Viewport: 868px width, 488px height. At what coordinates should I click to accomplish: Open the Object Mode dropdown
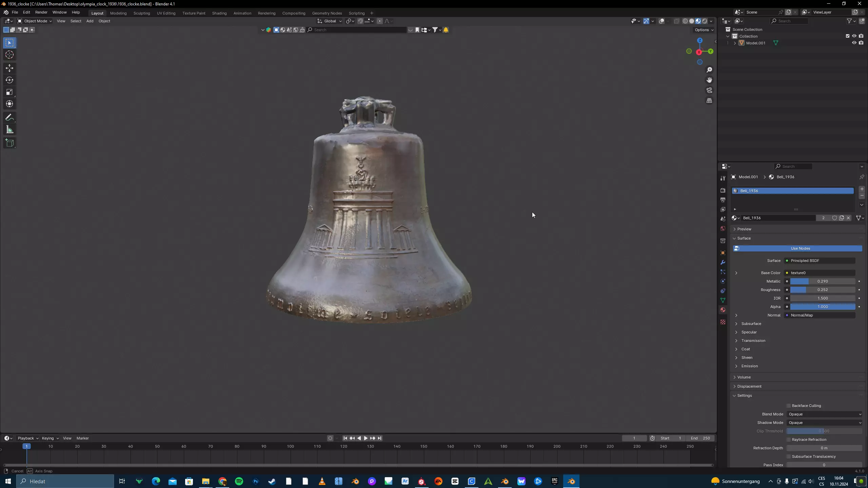(x=35, y=21)
